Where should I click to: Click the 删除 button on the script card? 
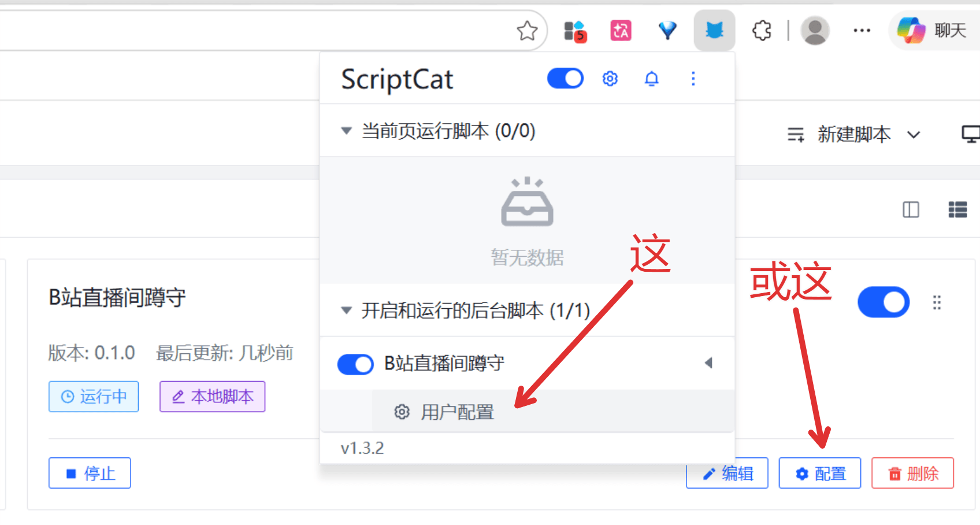[x=912, y=474]
